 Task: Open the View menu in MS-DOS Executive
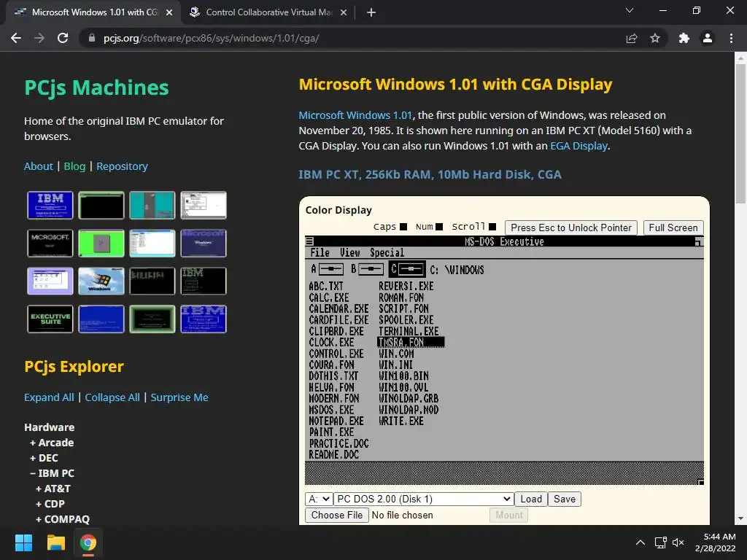[350, 253]
